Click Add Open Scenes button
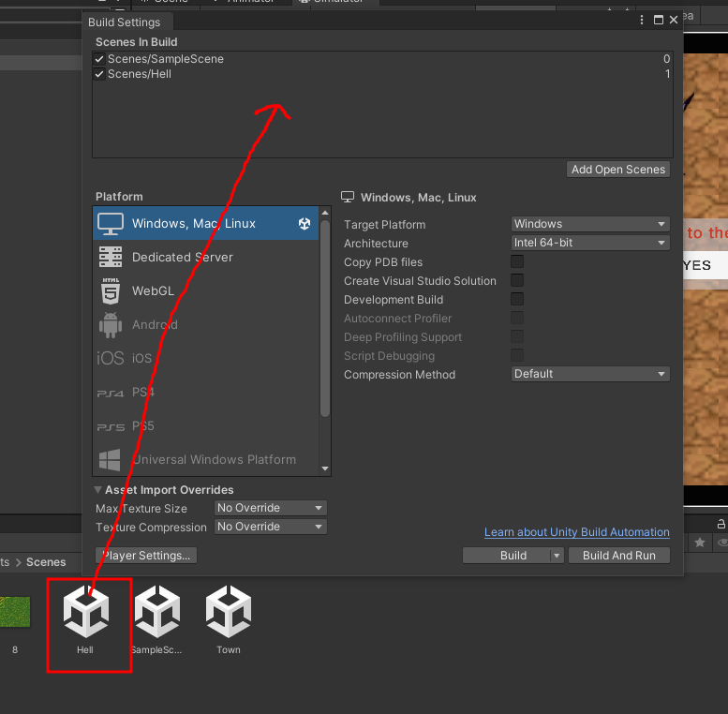This screenshot has height=714, width=728. coord(618,170)
